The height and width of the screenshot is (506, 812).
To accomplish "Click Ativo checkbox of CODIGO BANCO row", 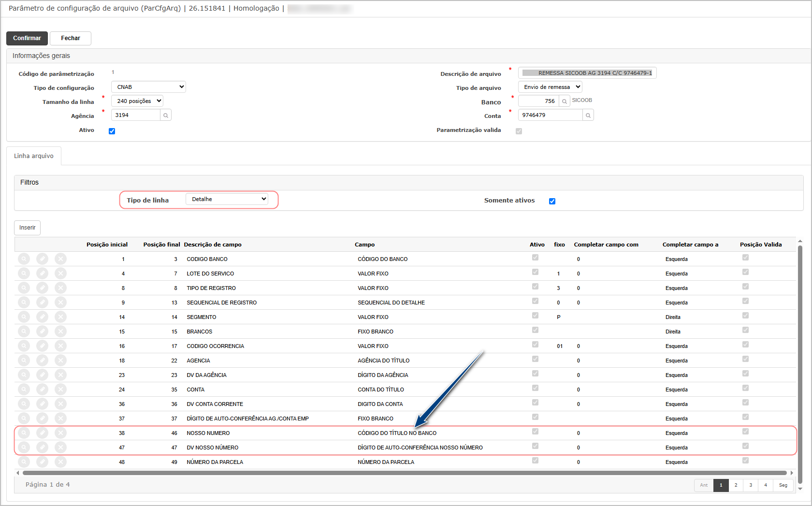I will 535,258.
